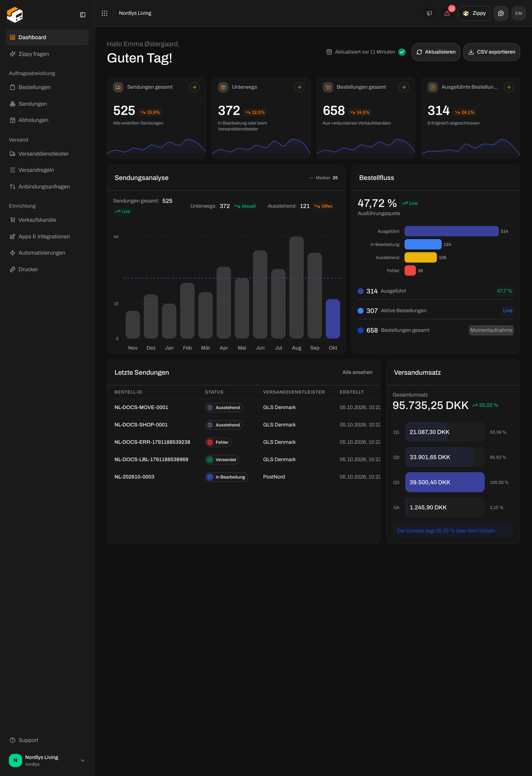Open Support in sidebar
Image resolution: width=532 pixels, height=776 pixels.
[x=47, y=740]
